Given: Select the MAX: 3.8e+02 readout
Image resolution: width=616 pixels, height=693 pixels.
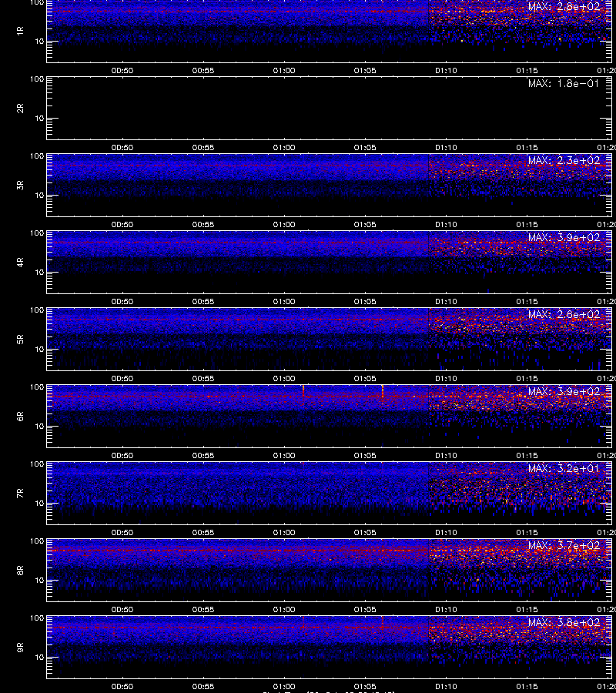Looking at the screenshot, I should point(564,622).
